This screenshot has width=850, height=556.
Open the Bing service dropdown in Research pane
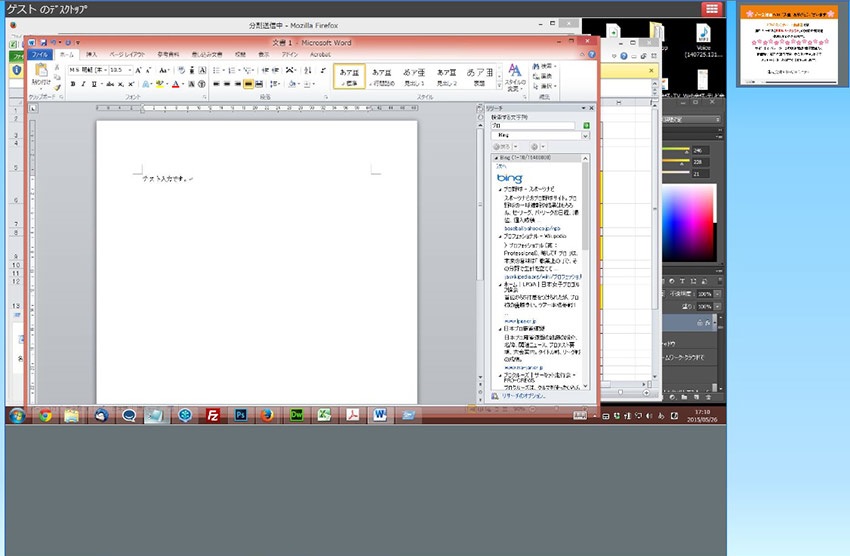point(585,135)
